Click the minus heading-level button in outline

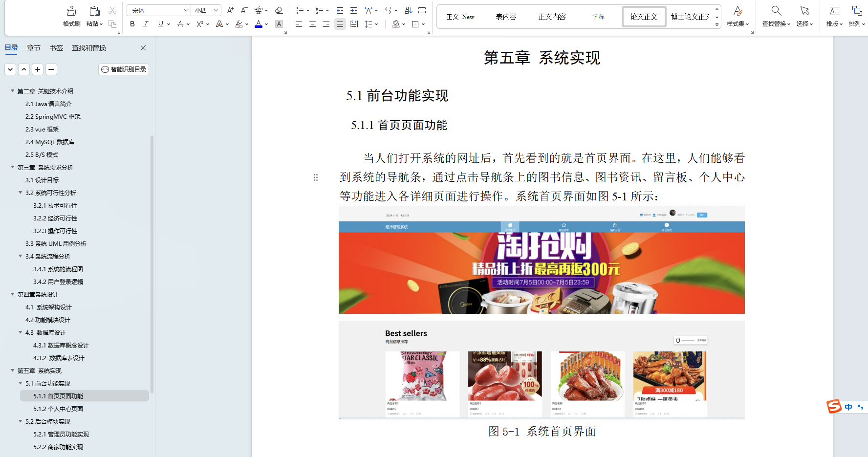[51, 69]
